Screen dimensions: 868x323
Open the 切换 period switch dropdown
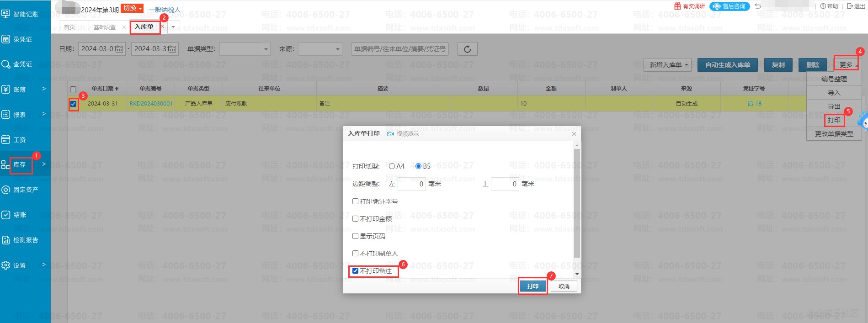[x=133, y=8]
